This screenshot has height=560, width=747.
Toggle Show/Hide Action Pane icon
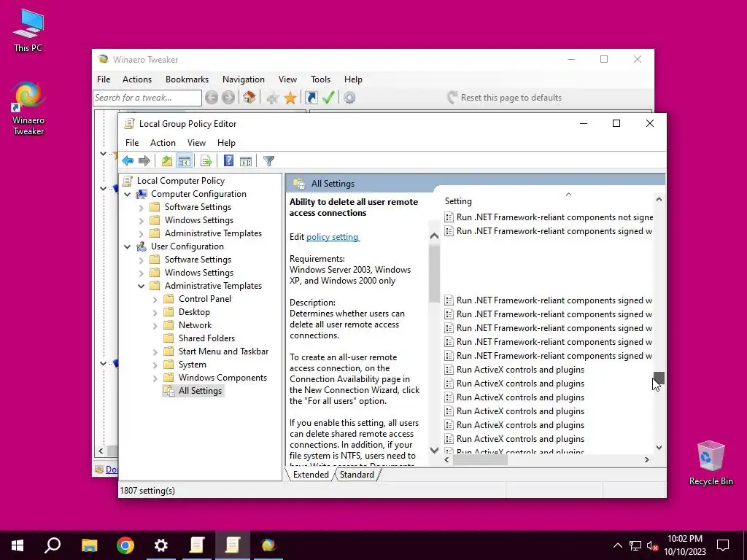tap(246, 161)
